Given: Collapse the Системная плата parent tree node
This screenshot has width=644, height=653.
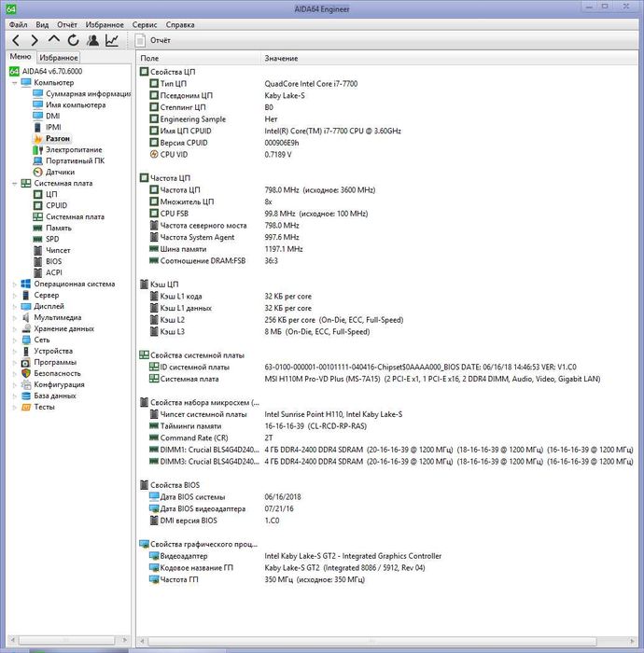Looking at the screenshot, I should [15, 183].
